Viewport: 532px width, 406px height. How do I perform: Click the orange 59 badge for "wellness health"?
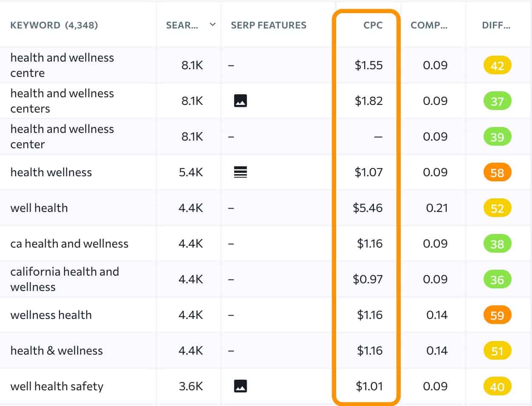(x=496, y=315)
